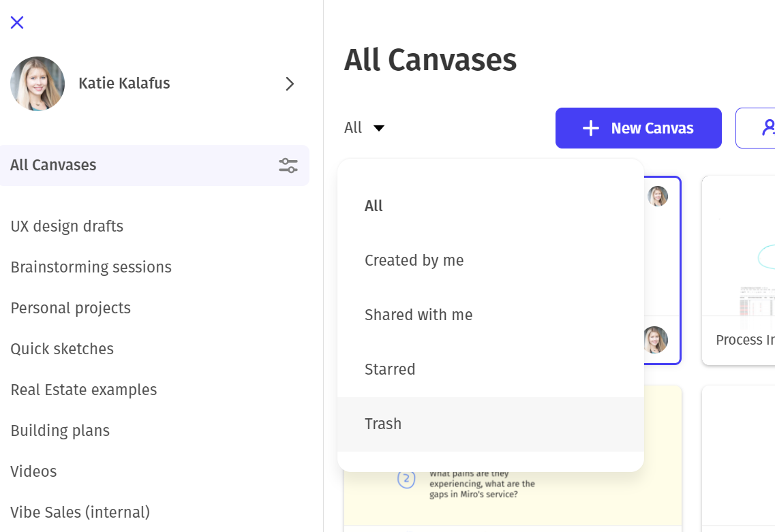Close the sidebar with the X icon
This screenshot has width=775, height=532.
(17, 22)
